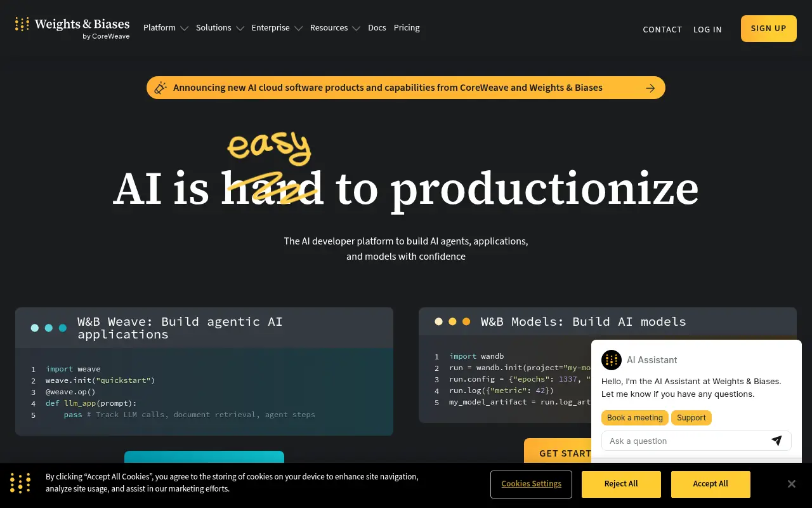Click the arrow on the announcement banner
Image resolution: width=812 pixels, height=508 pixels.
point(650,88)
